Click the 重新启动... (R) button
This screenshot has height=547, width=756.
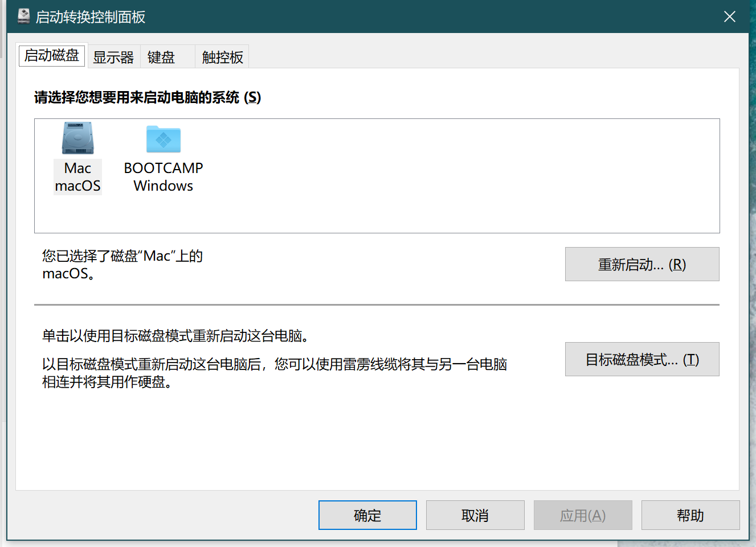(x=642, y=264)
